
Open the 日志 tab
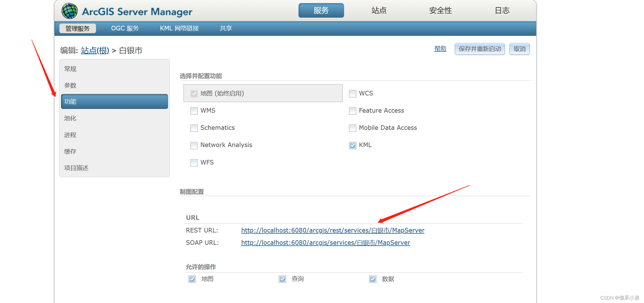(x=502, y=10)
